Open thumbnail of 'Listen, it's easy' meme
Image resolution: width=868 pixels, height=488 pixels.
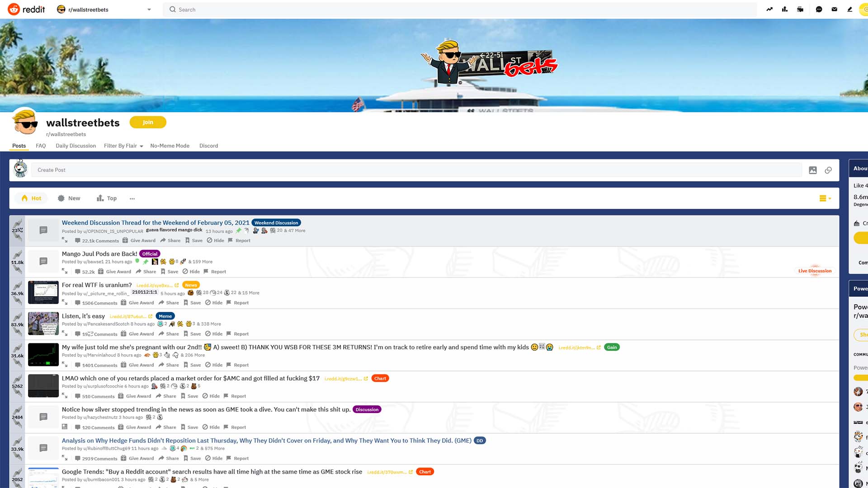click(43, 324)
